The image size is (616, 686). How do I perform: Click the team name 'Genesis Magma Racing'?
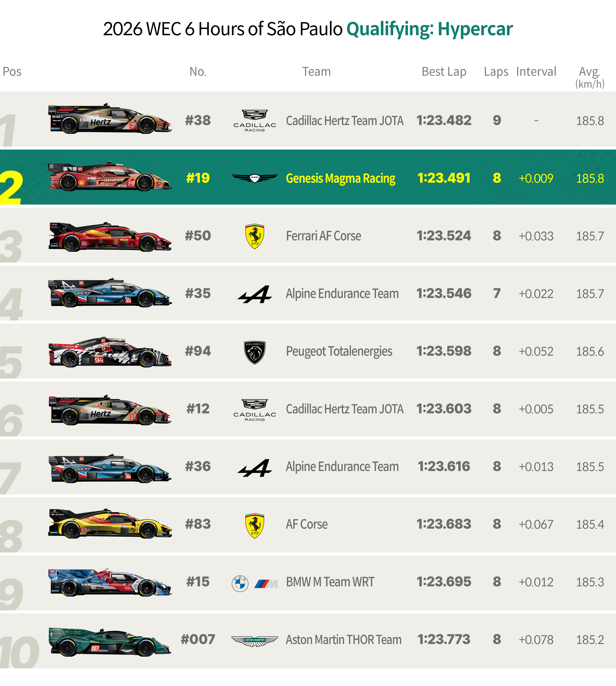click(341, 179)
